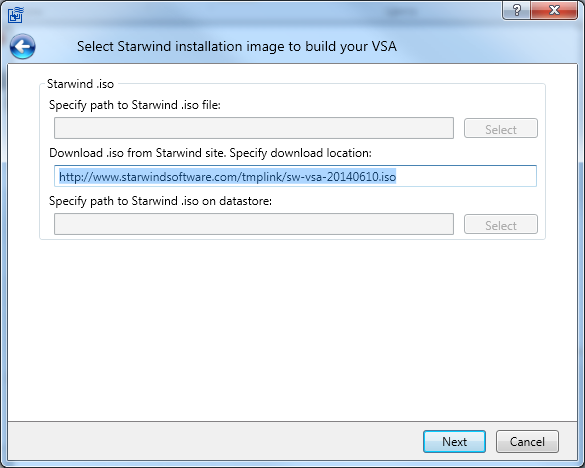Screen dimensions: 585x468
Task: Go back using the blue arrow button
Action: coord(22,47)
